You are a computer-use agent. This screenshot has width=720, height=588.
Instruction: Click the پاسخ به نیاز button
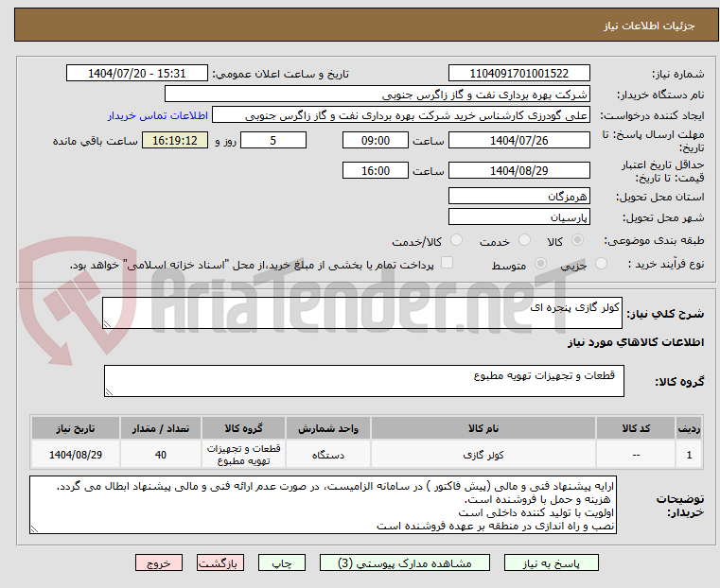pos(551,562)
